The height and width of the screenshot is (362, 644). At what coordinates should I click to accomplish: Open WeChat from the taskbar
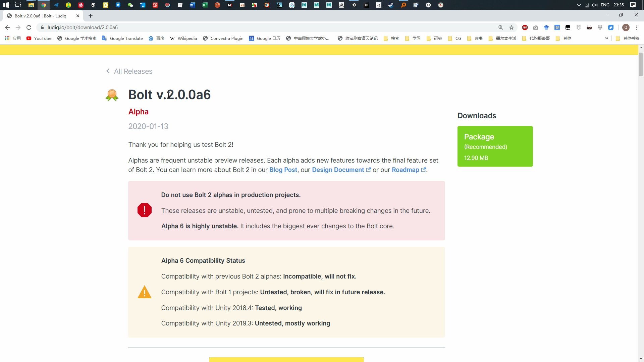tap(130, 5)
